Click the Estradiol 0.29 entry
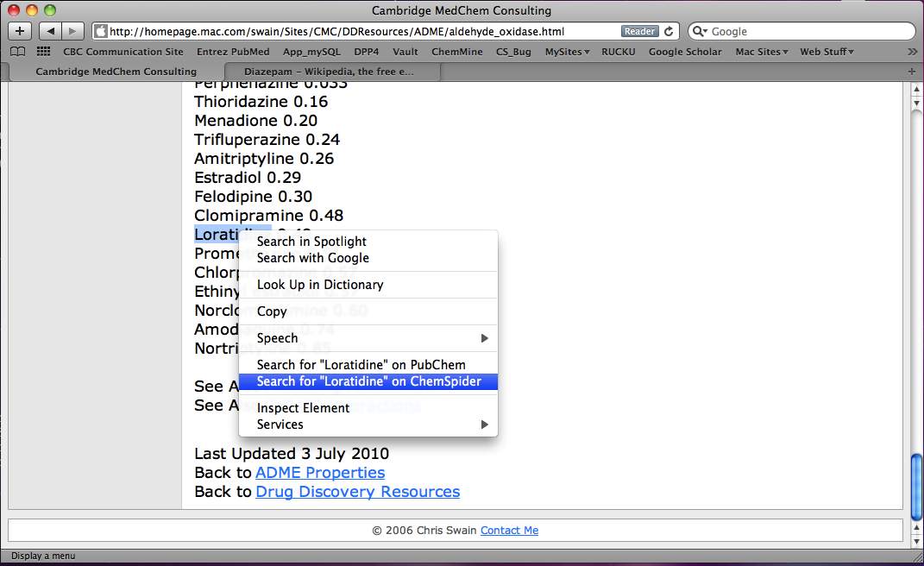The width and height of the screenshot is (924, 566). pyautogui.click(x=248, y=178)
